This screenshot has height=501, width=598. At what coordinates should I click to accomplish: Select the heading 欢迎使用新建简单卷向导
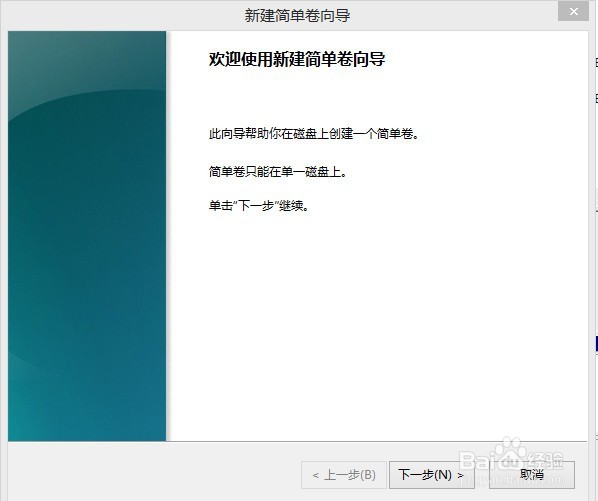(297, 59)
